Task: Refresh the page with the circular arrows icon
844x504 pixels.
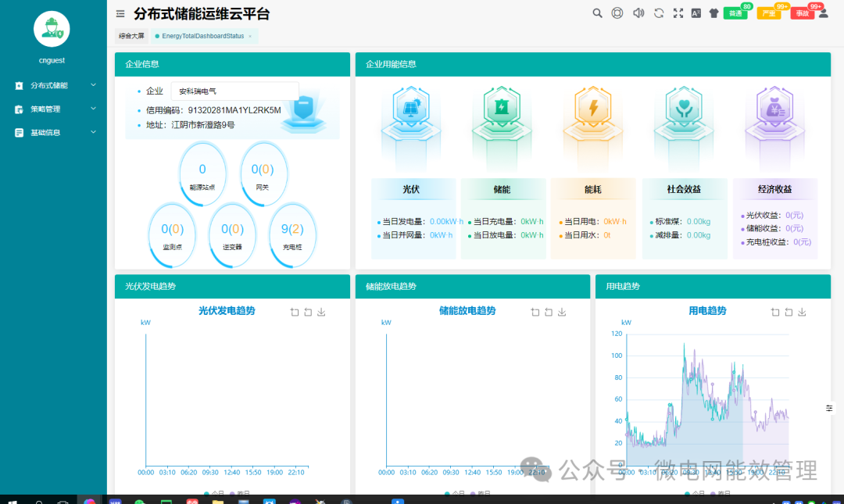Action: [x=659, y=13]
